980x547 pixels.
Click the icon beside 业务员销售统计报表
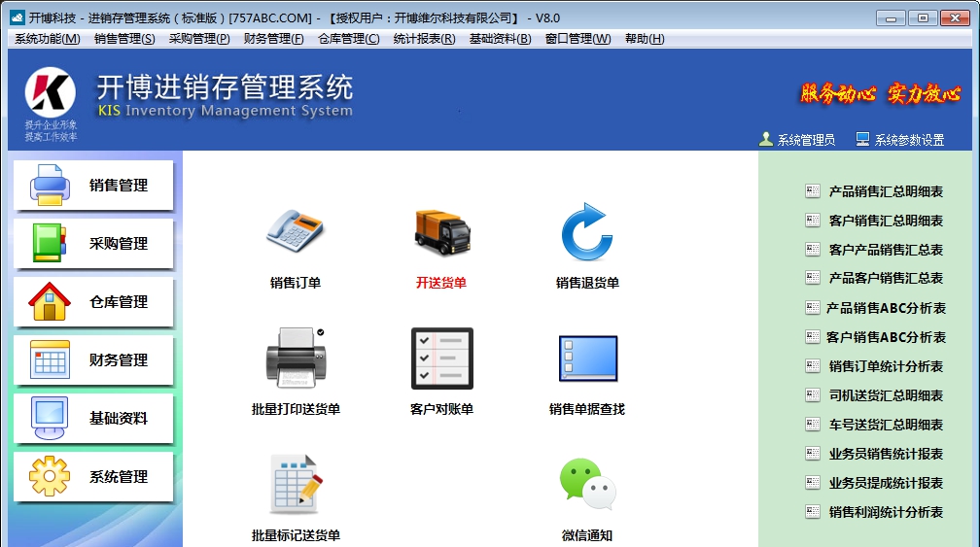point(813,454)
